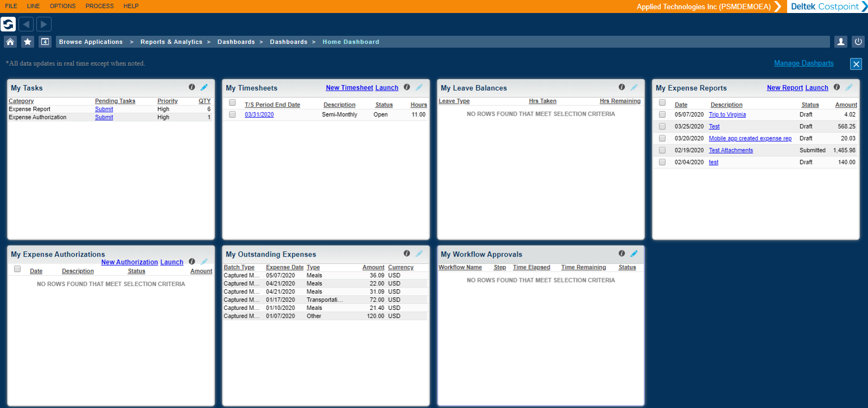
Task: Edit My Workflow Approvals with the pencil icon
Action: point(634,253)
